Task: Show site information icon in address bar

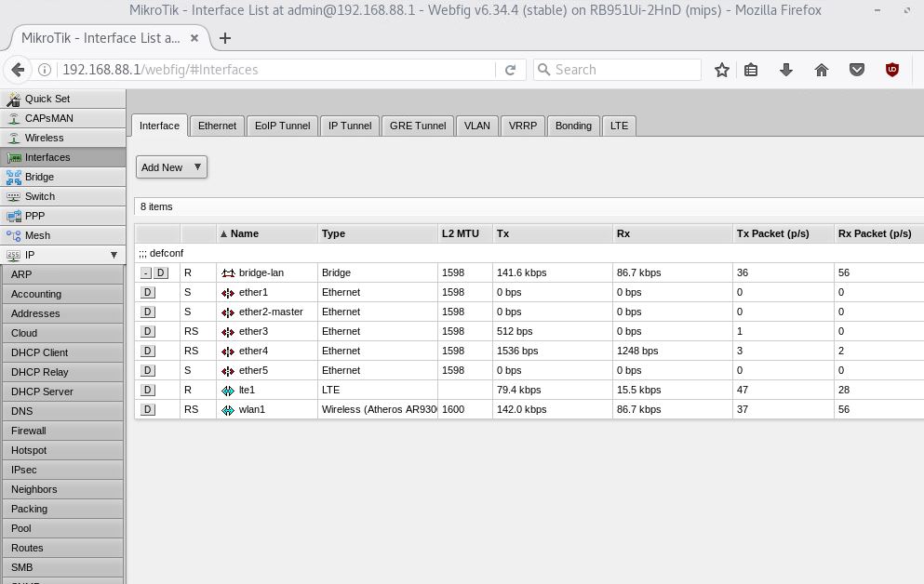Action: (44, 70)
